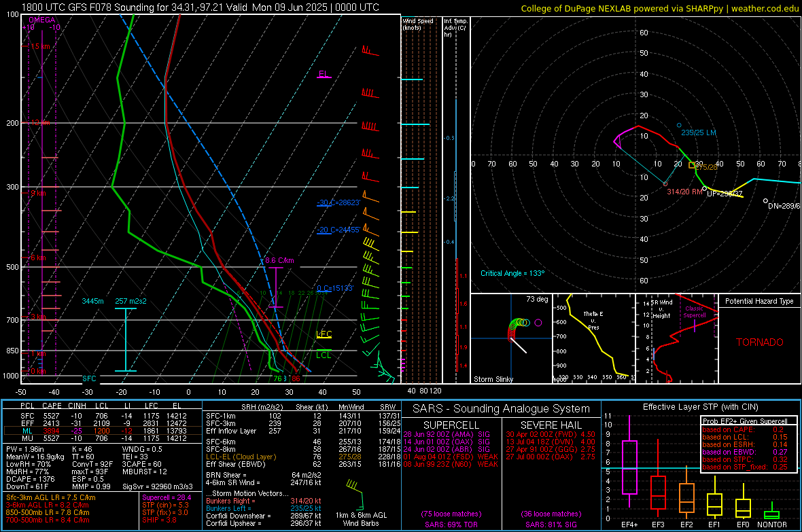Click the SHIP = 3.8 parameter
The height and width of the screenshot is (532, 802).
click(x=159, y=520)
